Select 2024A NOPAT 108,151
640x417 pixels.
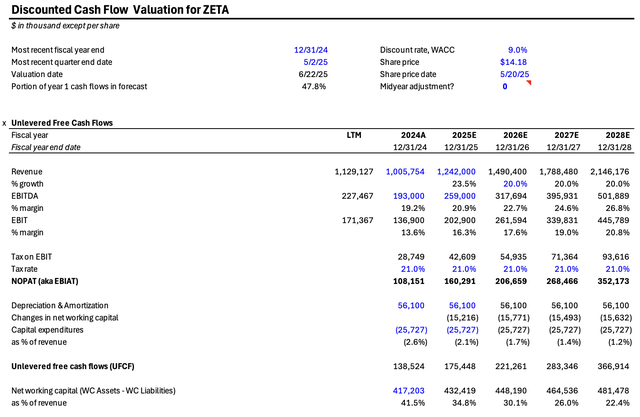(409, 281)
